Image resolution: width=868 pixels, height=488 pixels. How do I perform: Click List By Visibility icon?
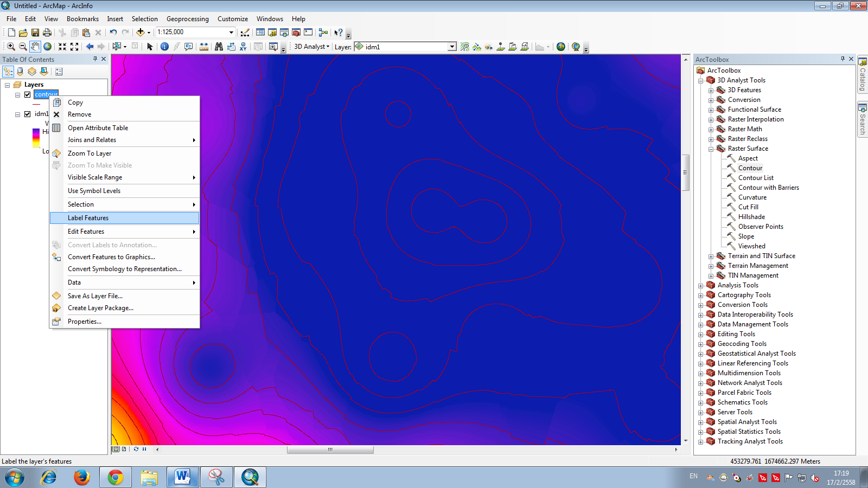tap(32, 72)
